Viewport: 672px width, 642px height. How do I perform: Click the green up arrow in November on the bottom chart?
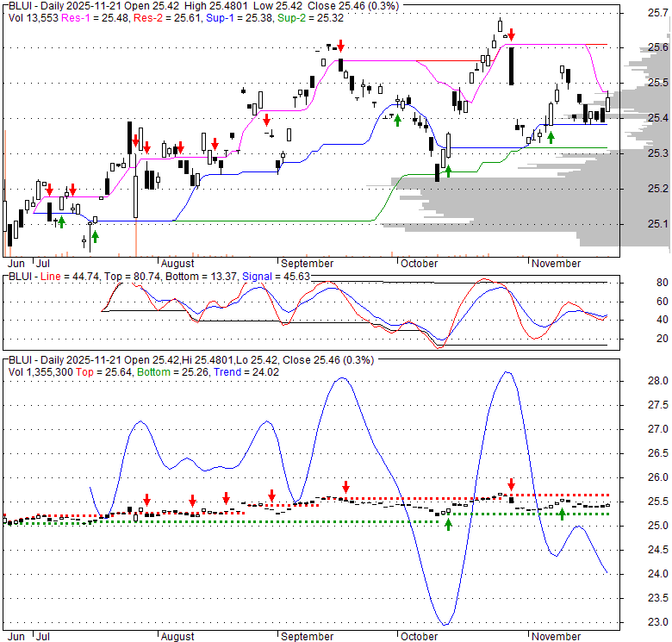pyautogui.click(x=562, y=514)
